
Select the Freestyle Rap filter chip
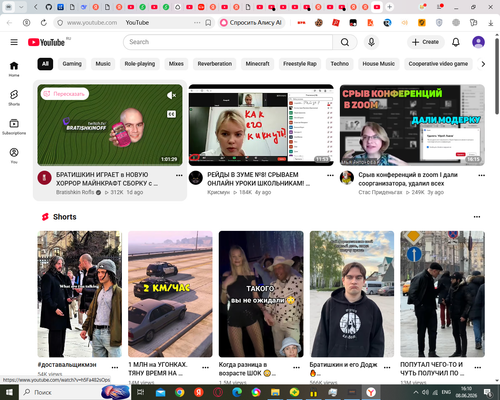(300, 64)
